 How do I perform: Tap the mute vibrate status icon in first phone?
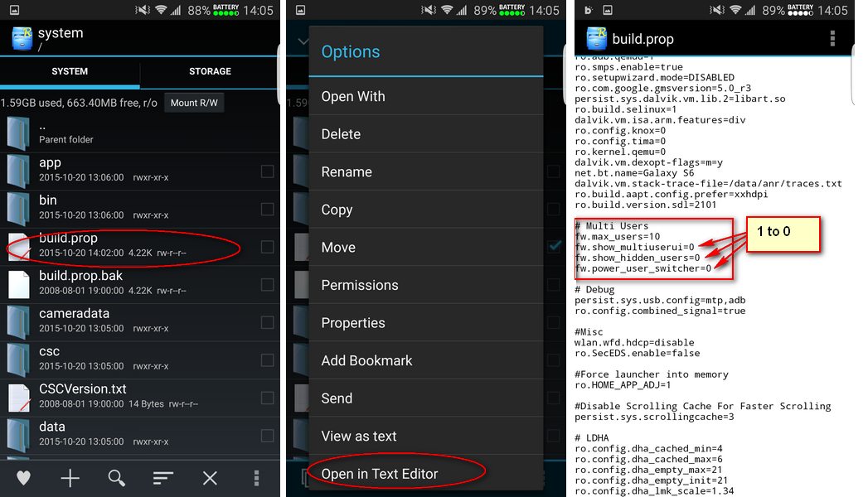coord(143,10)
